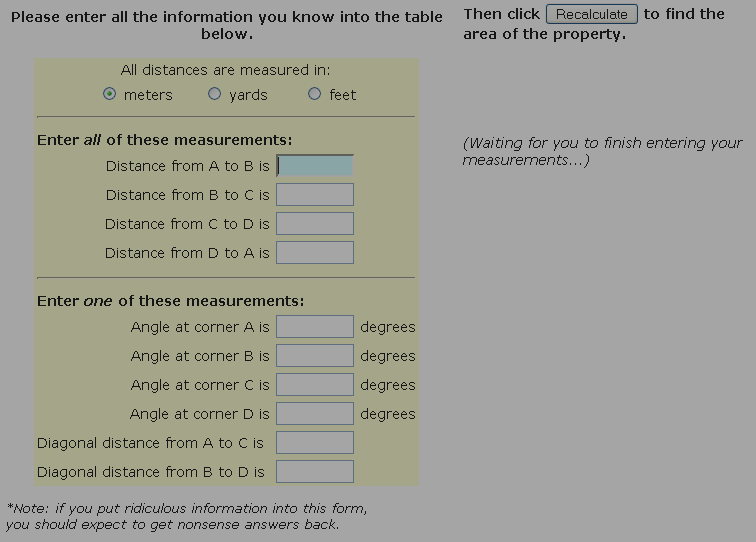The image size is (756, 542).
Task: Click the ridiculous information footnote
Action: [186, 516]
